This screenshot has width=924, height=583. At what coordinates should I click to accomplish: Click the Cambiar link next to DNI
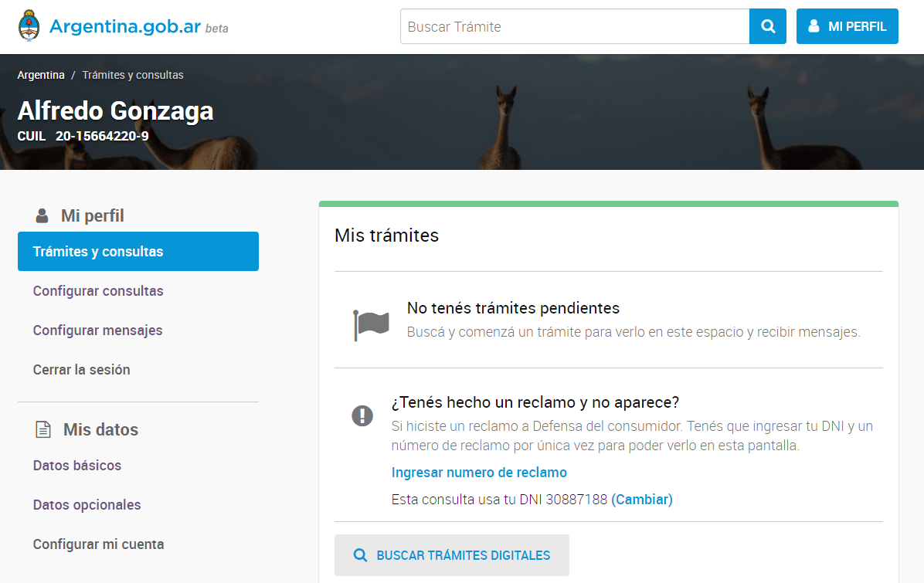pos(642,500)
